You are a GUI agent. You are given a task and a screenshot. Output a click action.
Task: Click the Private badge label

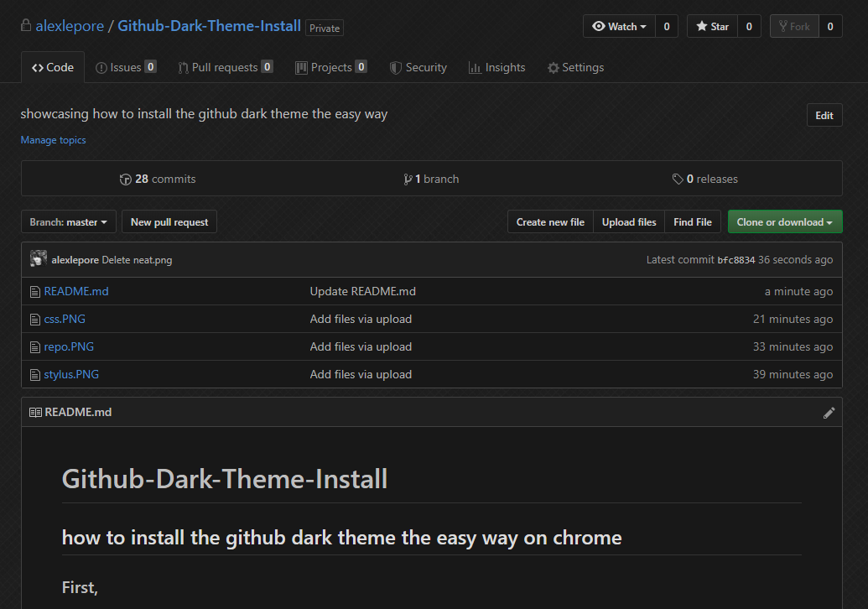(x=325, y=28)
